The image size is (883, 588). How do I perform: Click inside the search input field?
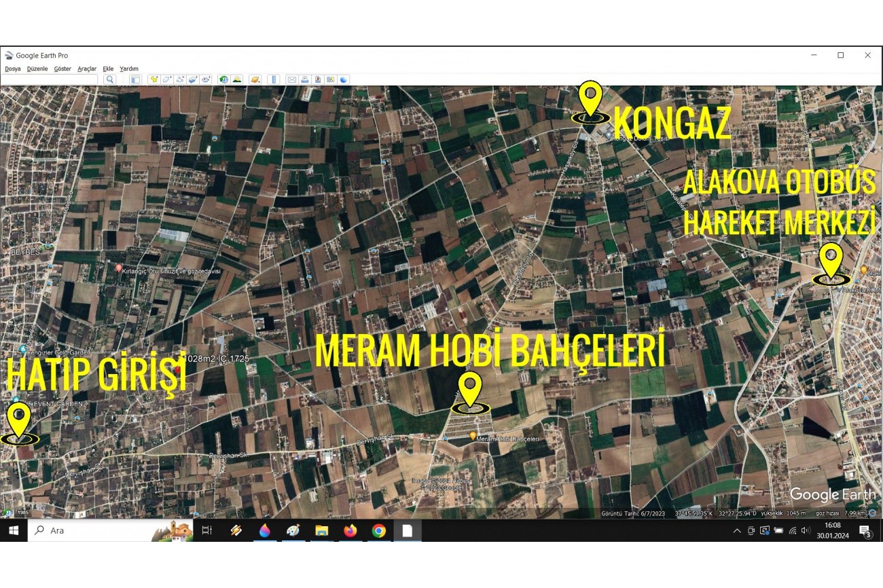[50, 79]
